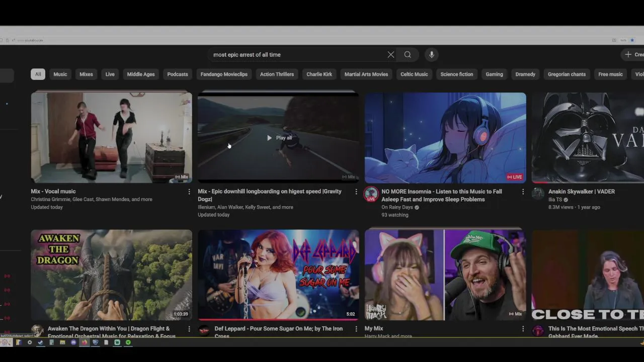644x362 pixels.
Task: Click the On Rainy Days channel name
Action: tap(397, 207)
